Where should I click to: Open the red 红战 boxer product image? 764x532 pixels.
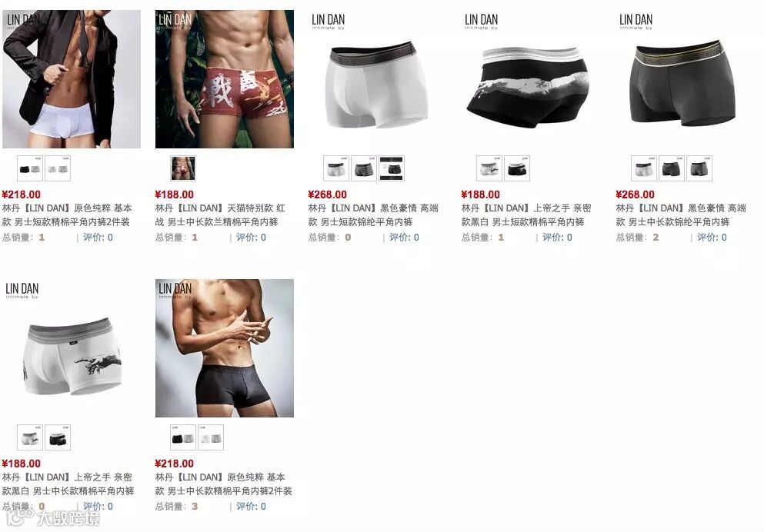pos(225,79)
